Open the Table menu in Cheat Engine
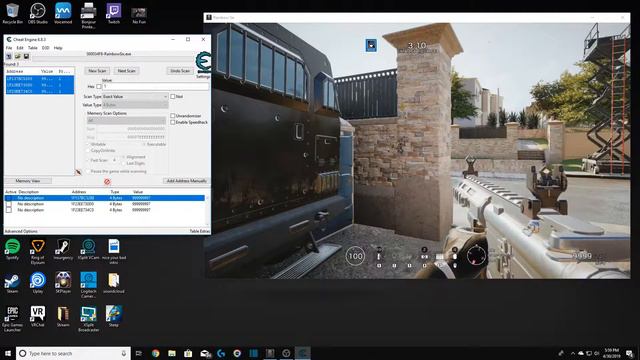 [x=33, y=48]
